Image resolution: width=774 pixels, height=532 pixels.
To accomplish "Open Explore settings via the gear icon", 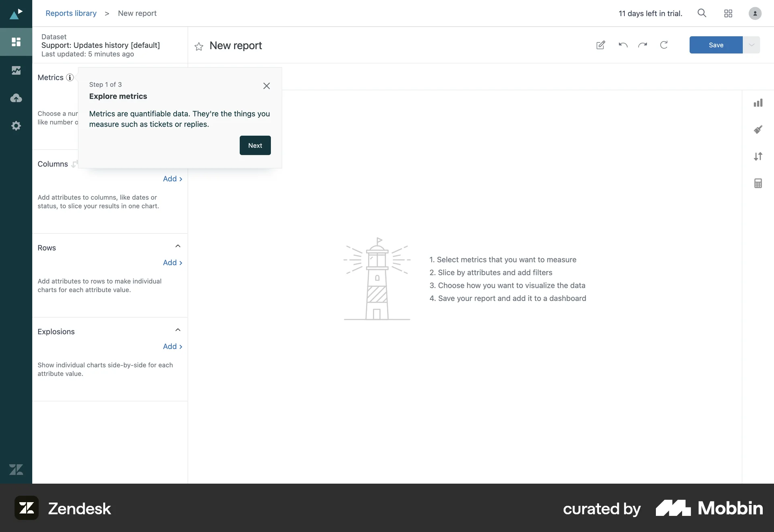I will pyautogui.click(x=16, y=126).
